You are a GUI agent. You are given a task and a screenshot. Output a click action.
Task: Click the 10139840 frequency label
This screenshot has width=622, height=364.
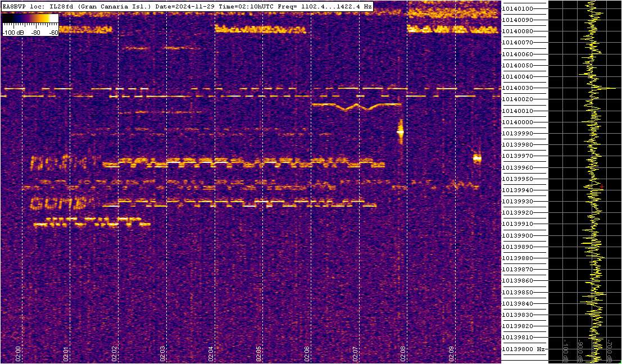(517, 304)
